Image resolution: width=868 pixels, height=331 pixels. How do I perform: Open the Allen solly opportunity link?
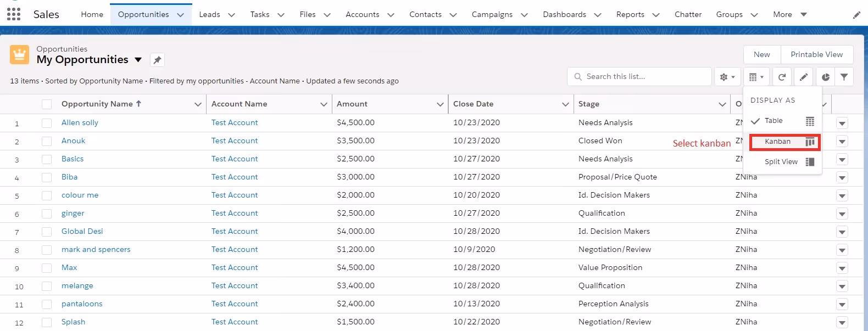point(80,122)
